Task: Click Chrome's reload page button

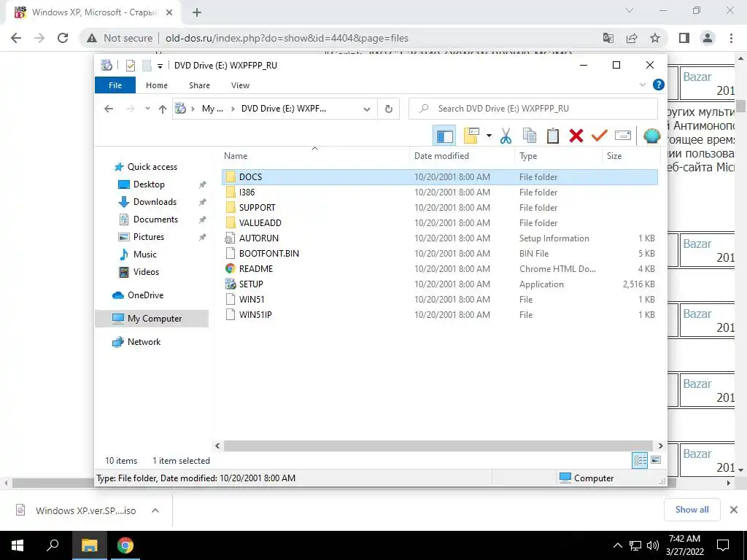Action: (63, 38)
